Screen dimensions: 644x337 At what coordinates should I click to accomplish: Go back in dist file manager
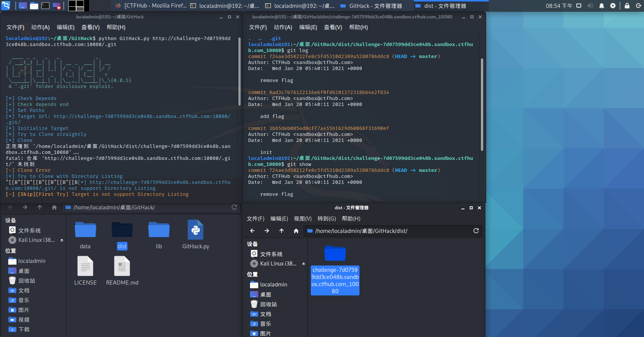click(252, 231)
